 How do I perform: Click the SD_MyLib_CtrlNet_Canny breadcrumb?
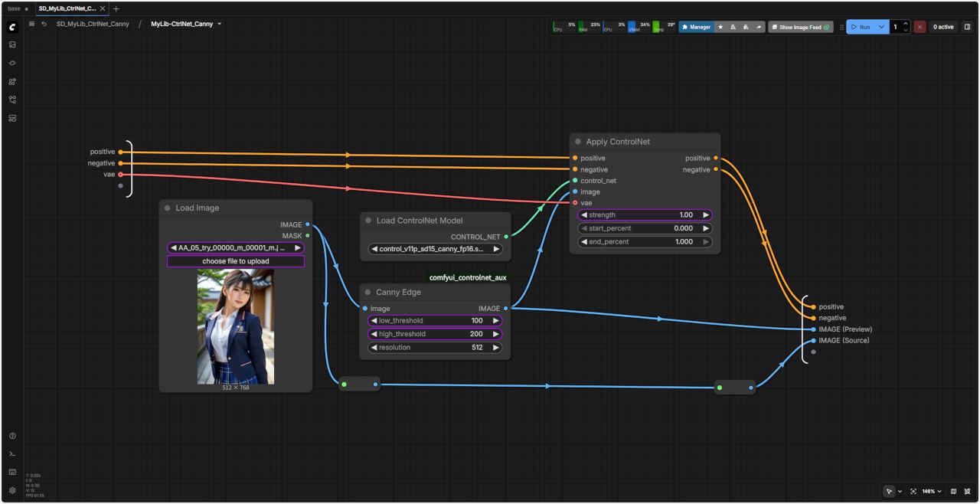pos(93,25)
